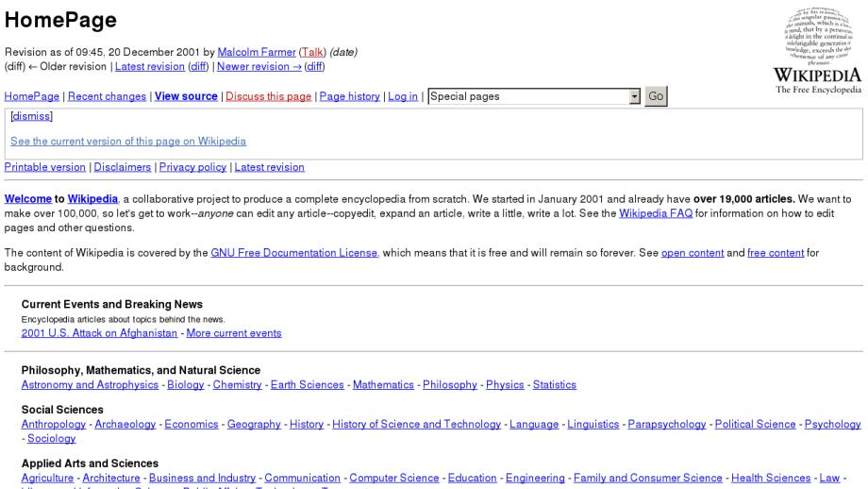868x489 pixels.
Task: Open the Architecture link
Action: tap(111, 478)
